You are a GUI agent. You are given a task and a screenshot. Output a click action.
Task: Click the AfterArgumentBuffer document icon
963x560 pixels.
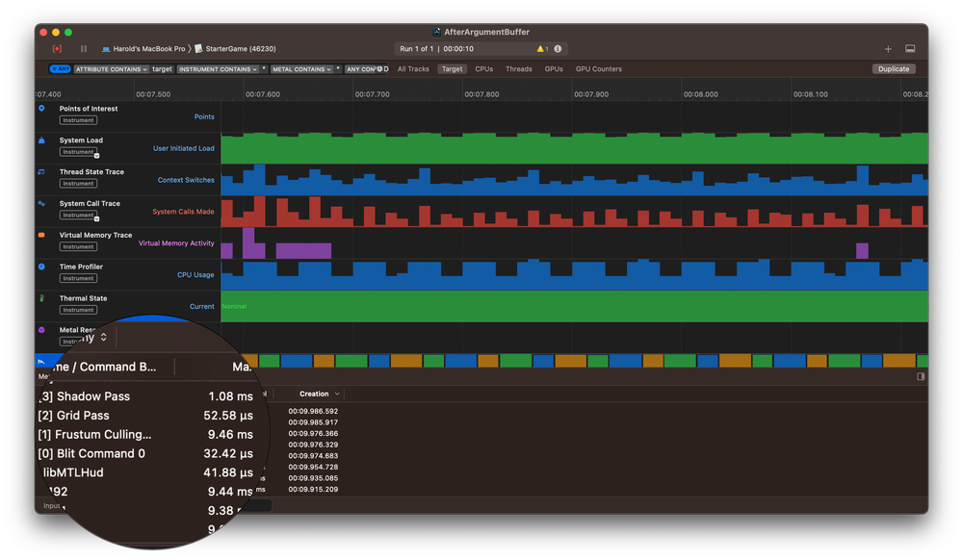point(436,32)
